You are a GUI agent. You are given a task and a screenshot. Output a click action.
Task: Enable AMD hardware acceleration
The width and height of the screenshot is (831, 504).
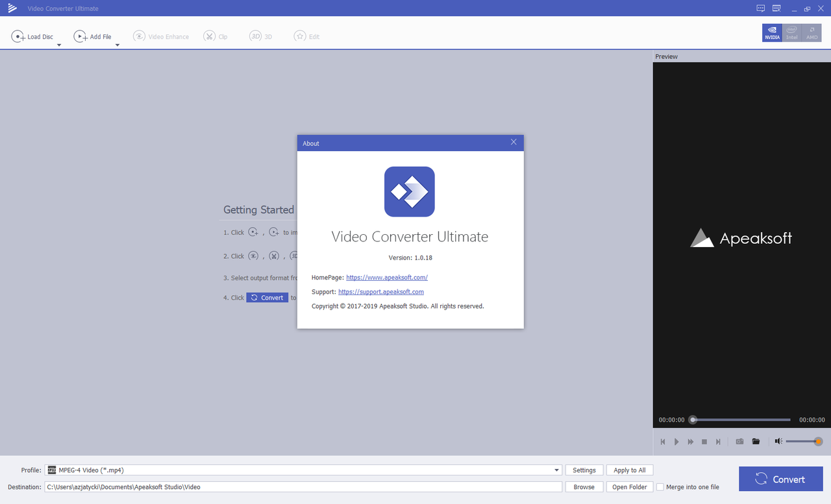coord(812,33)
